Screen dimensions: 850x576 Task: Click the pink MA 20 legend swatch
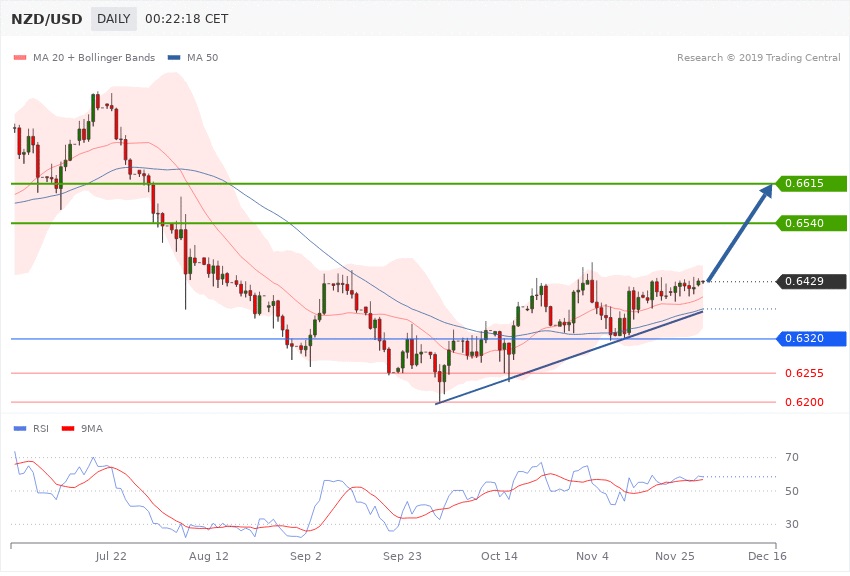20,57
